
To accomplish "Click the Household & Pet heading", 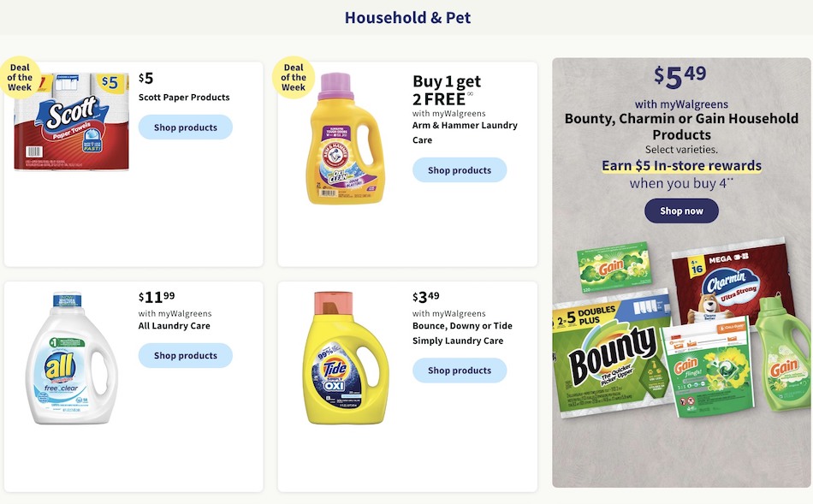I will 407,17.
